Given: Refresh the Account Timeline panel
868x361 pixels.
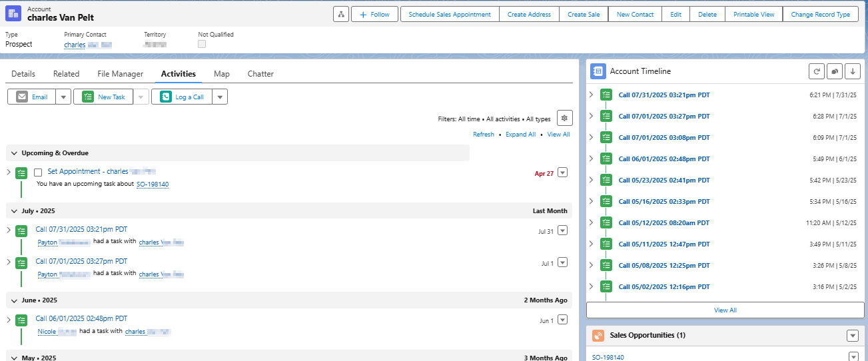Looking at the screenshot, I should [x=816, y=71].
